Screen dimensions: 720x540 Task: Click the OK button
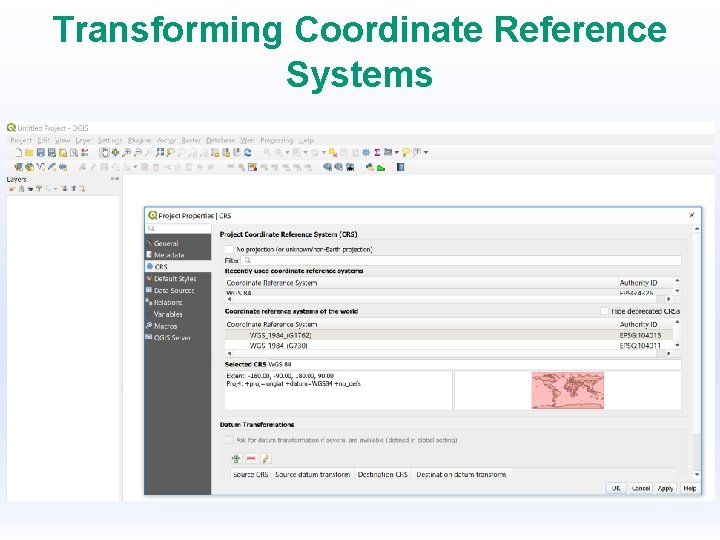616,489
